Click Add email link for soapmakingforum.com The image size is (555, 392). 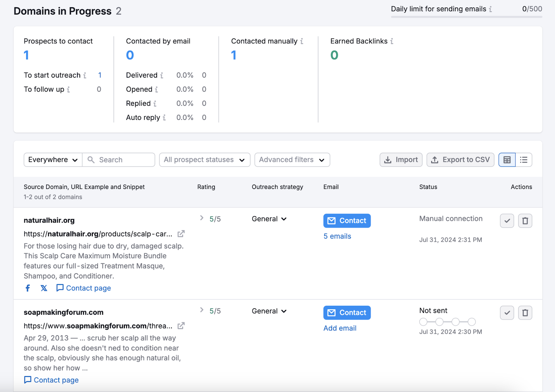coord(340,328)
